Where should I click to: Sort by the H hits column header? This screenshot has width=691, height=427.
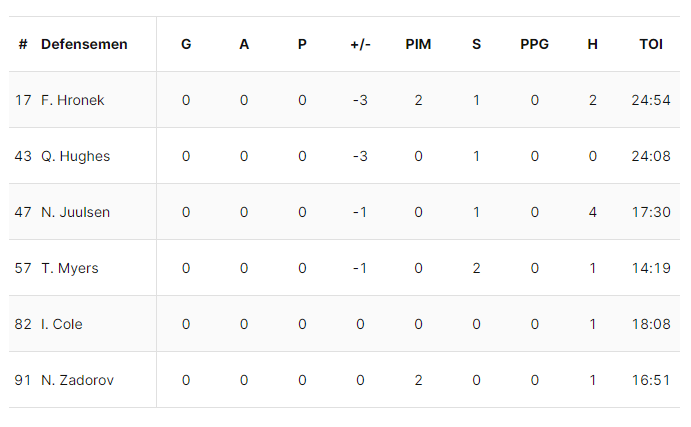pyautogui.click(x=592, y=45)
